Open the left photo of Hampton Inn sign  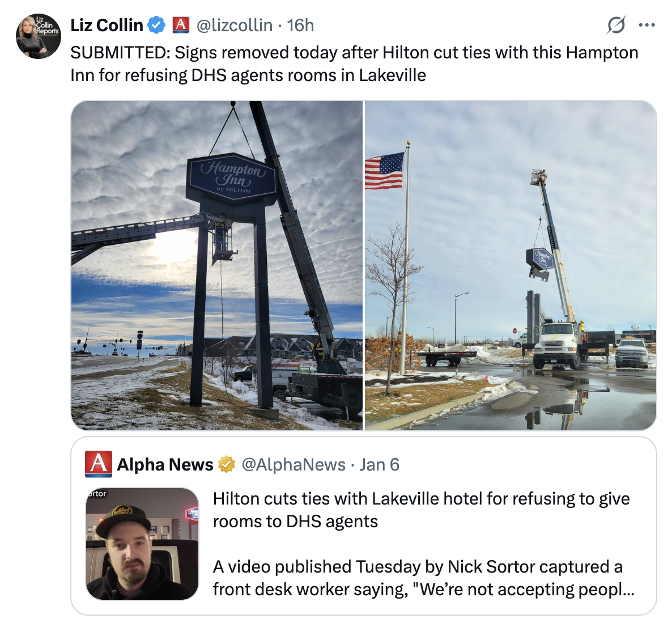[216, 265]
